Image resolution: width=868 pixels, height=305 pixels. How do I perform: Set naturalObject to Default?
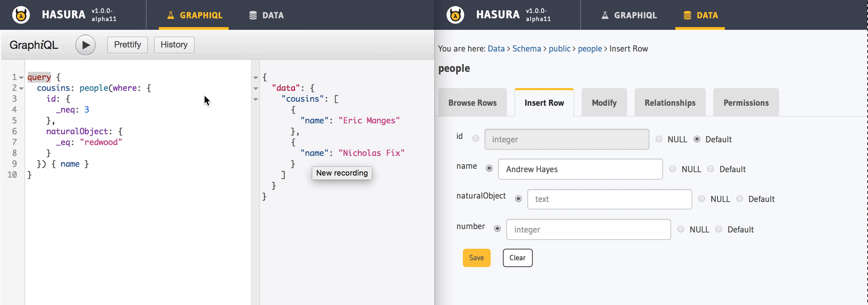[x=740, y=199]
